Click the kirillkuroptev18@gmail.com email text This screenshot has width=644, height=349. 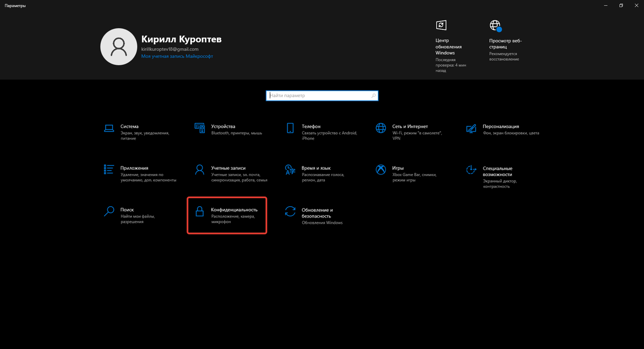click(x=170, y=49)
